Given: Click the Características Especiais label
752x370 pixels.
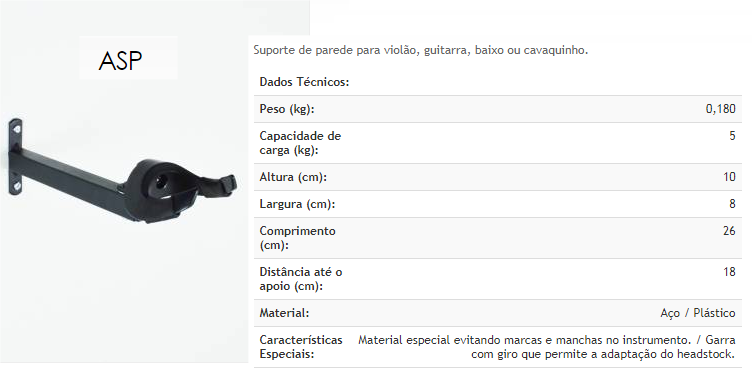Looking at the screenshot, I should coord(301,347).
